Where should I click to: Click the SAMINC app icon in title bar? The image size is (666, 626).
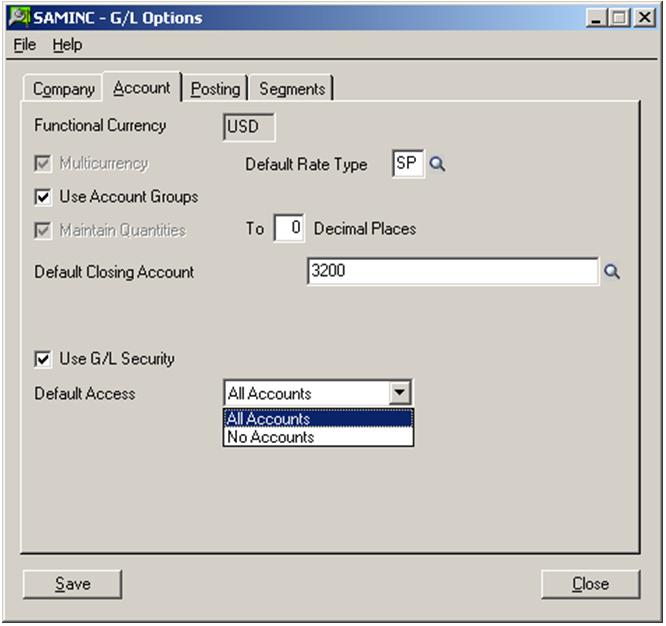click(19, 17)
